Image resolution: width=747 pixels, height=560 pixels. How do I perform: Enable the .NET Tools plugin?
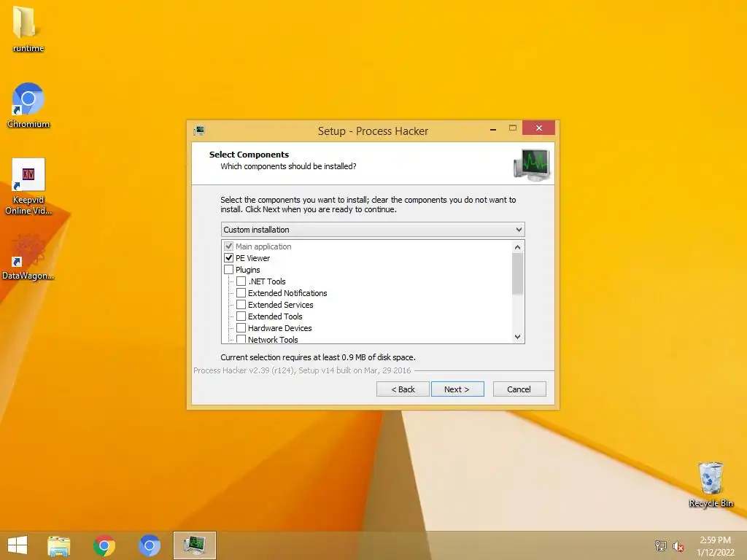[x=241, y=281]
